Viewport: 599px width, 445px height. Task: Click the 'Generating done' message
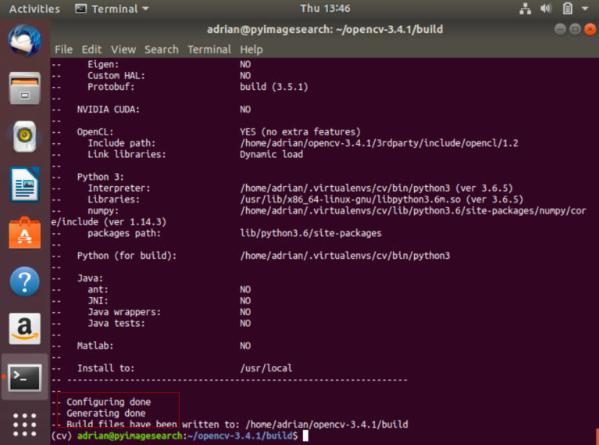pyautogui.click(x=106, y=414)
